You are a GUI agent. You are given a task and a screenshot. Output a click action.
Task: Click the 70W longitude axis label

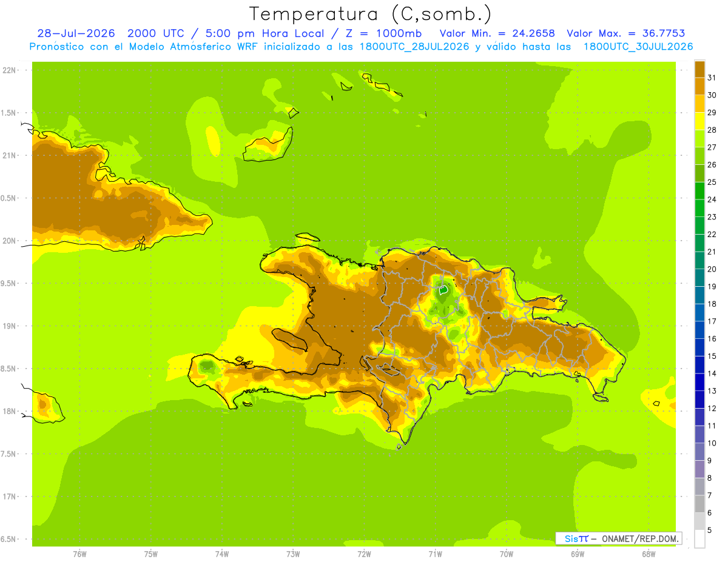pos(507,554)
